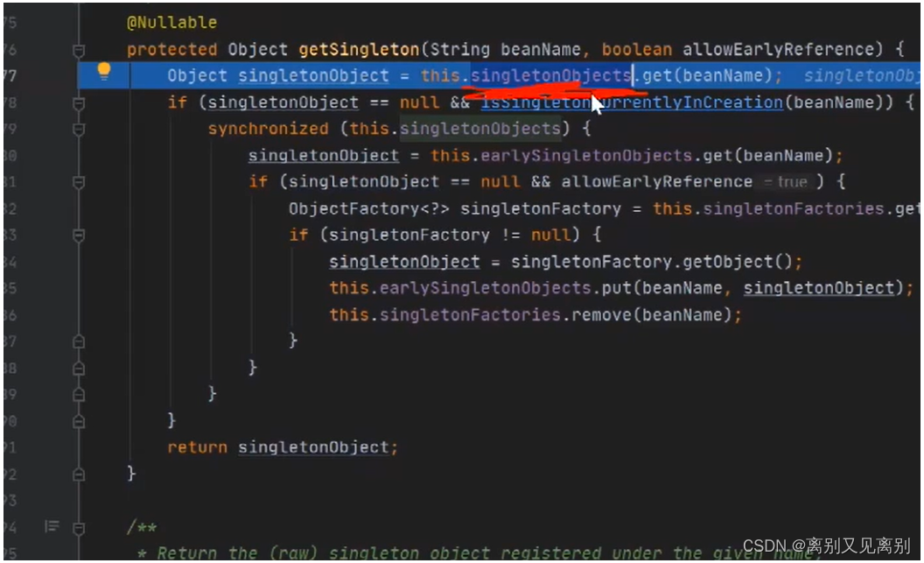924x563 pixels.
Task: Collapse the synchronized block fold marker
Action: point(79,130)
